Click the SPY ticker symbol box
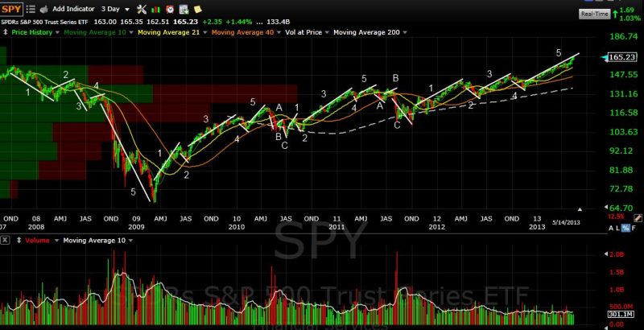The height and width of the screenshot is (330, 644). 13,8
